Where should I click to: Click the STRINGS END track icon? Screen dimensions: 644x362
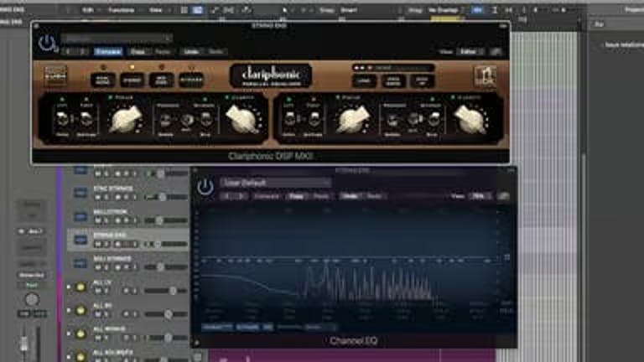pyautogui.click(x=80, y=240)
